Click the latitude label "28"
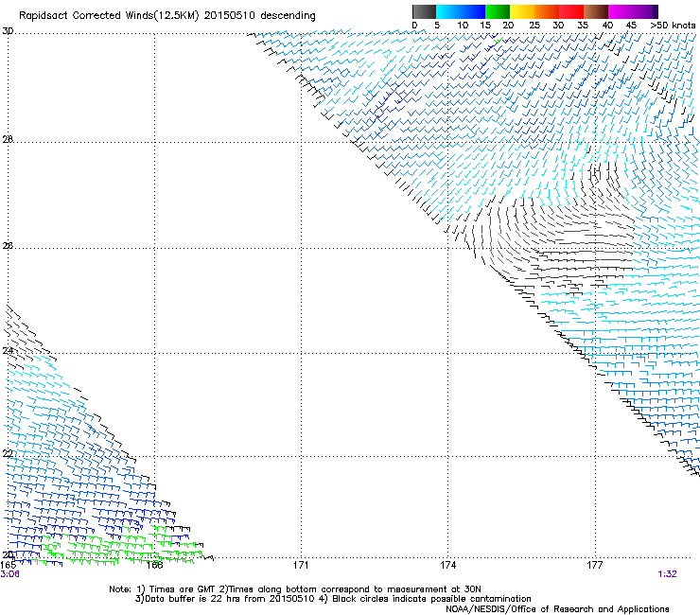This screenshot has height=615, width=700. point(8,139)
